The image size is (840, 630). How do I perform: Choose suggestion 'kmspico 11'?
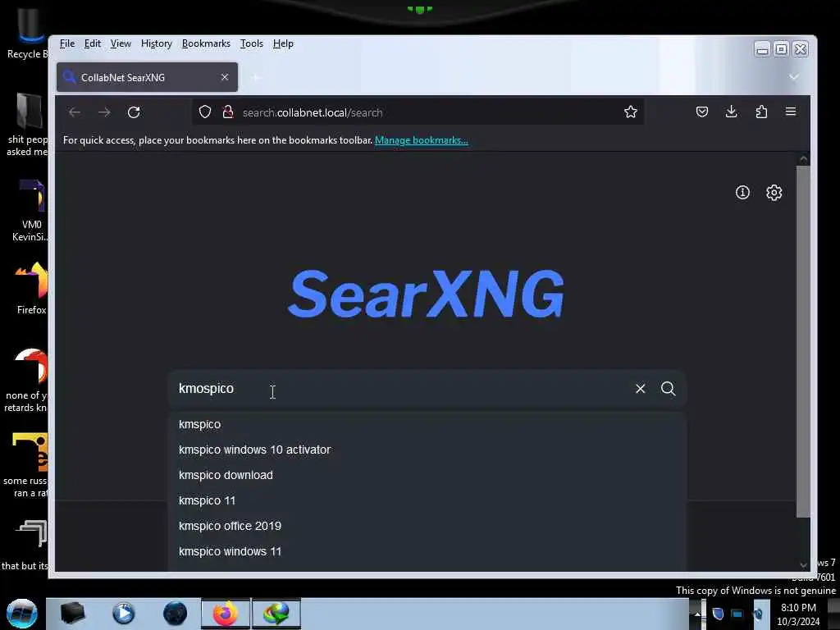427,500
